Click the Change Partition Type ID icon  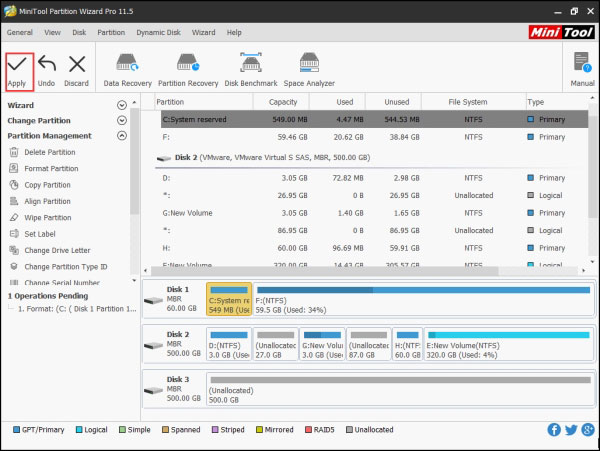click(14, 267)
